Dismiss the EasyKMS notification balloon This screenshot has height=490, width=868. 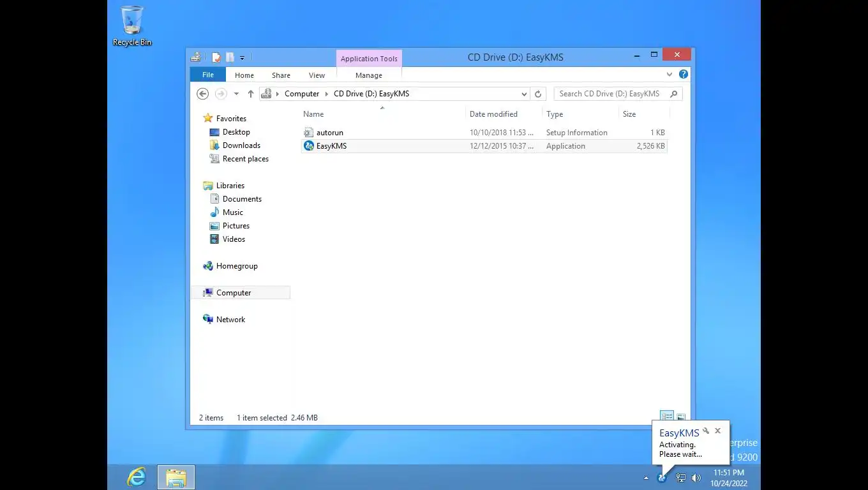[x=718, y=431]
